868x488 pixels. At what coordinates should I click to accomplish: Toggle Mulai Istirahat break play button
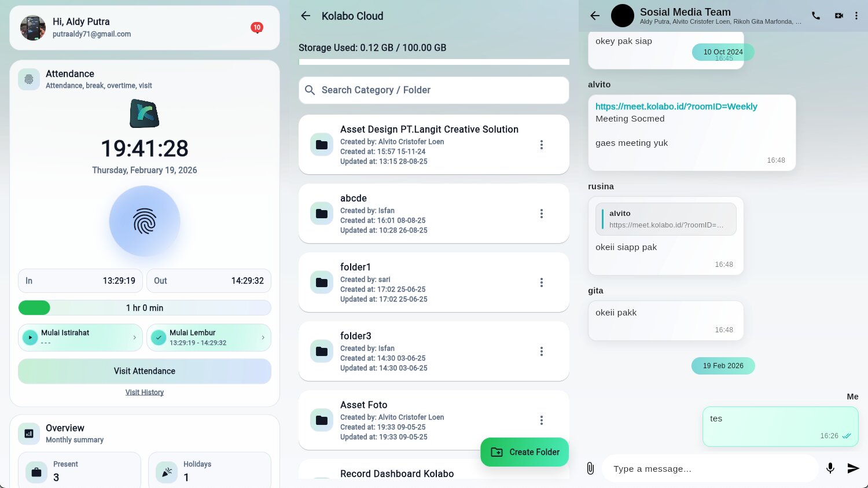(30, 337)
